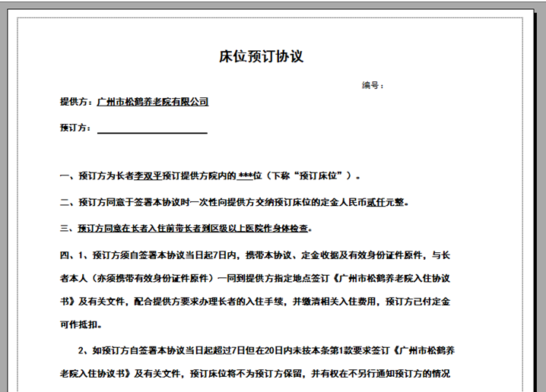Click the 提供方 label
This screenshot has height=392, width=546.
coord(75,102)
